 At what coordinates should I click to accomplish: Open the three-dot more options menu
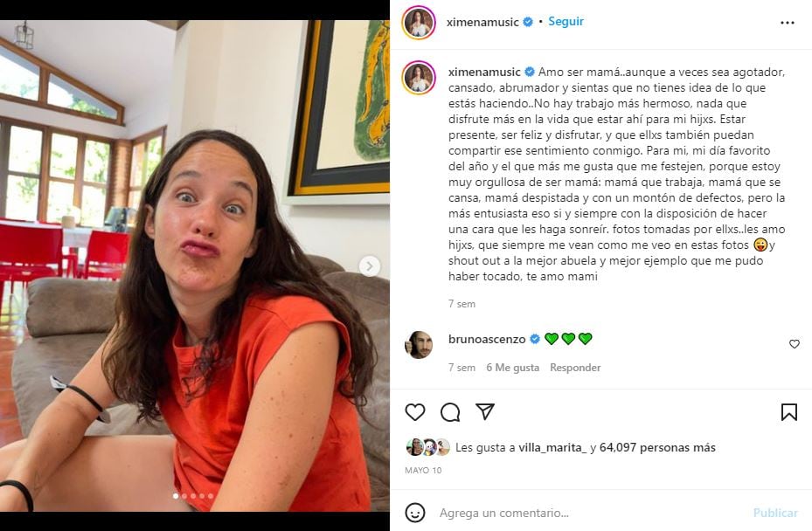tap(788, 23)
